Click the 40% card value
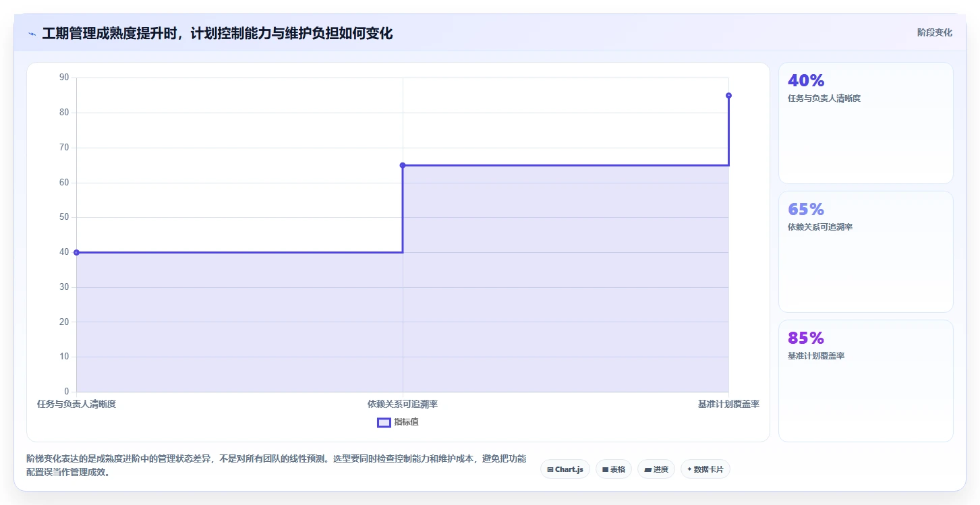980x505 pixels. pos(806,80)
